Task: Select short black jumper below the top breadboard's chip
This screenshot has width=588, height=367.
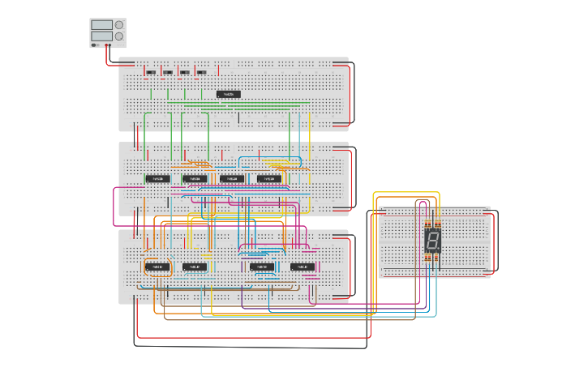Action: (239, 118)
